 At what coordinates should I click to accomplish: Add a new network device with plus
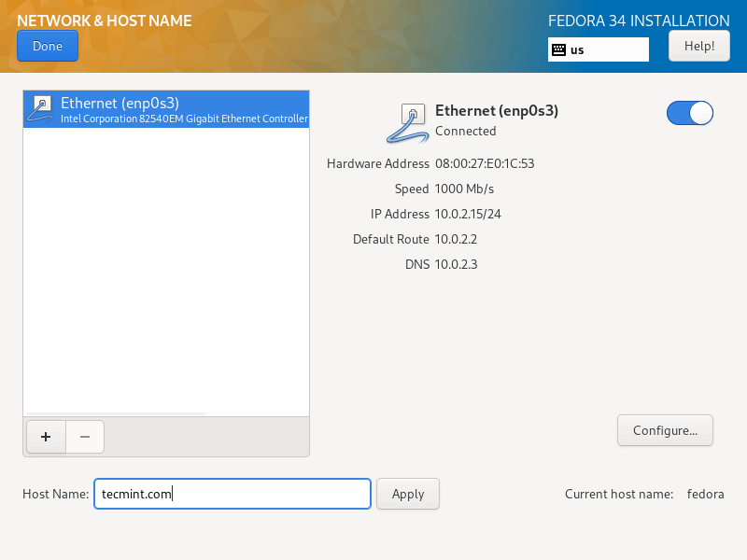(x=46, y=437)
